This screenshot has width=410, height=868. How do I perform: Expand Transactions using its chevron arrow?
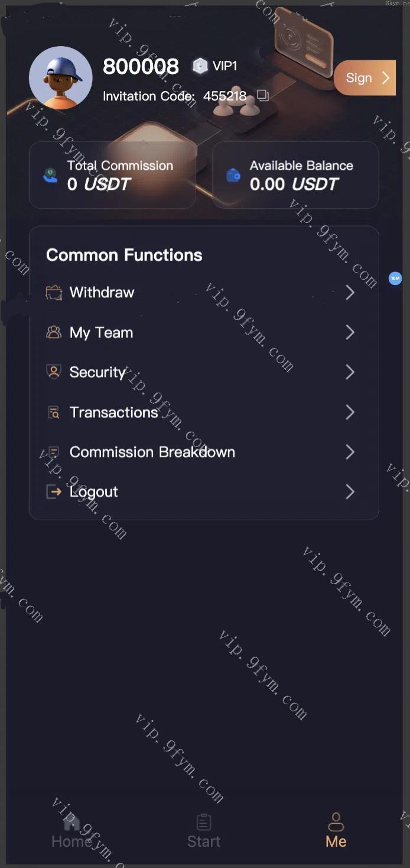350,412
